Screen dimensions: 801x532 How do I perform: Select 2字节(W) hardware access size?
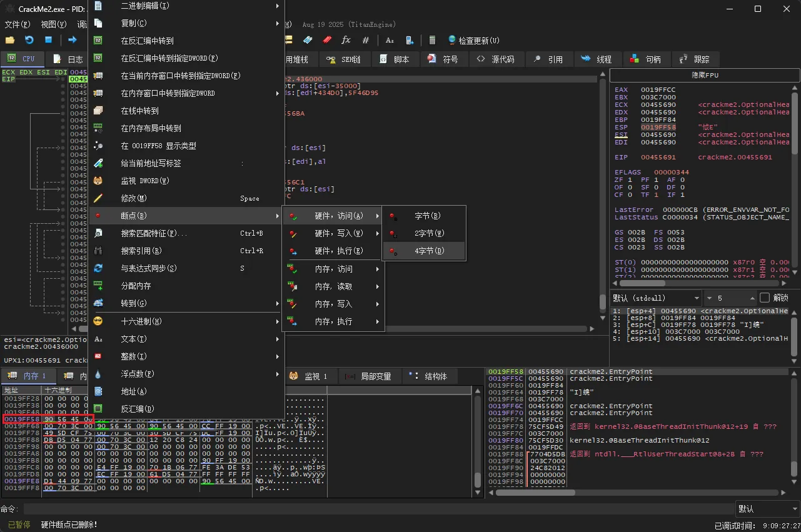coord(424,233)
